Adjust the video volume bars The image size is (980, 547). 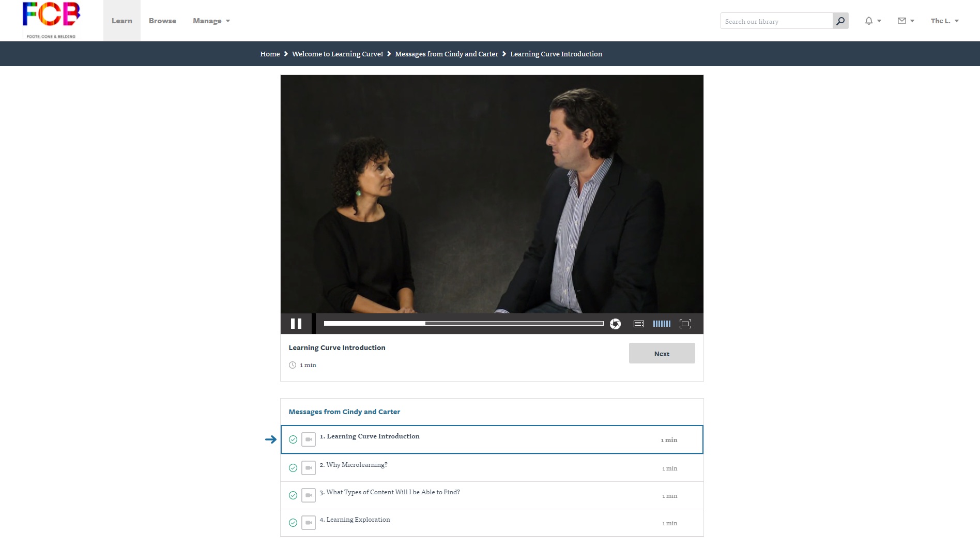click(x=662, y=324)
